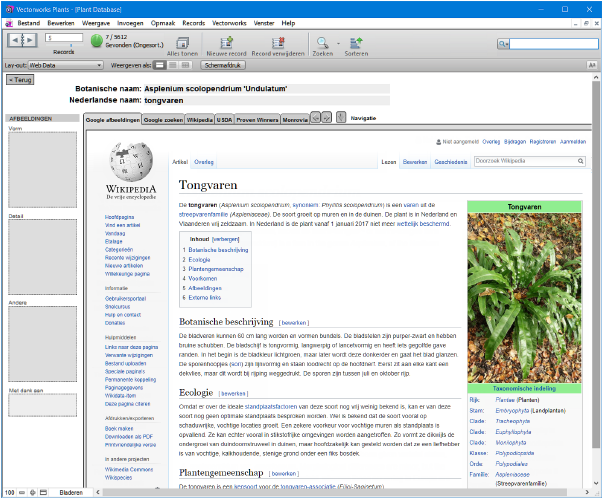Click the record number input field

(64, 38)
